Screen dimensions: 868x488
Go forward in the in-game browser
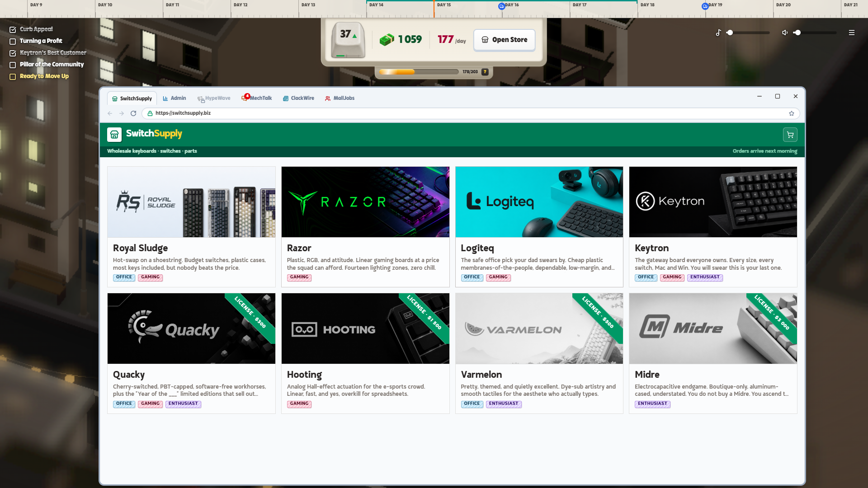point(122,113)
